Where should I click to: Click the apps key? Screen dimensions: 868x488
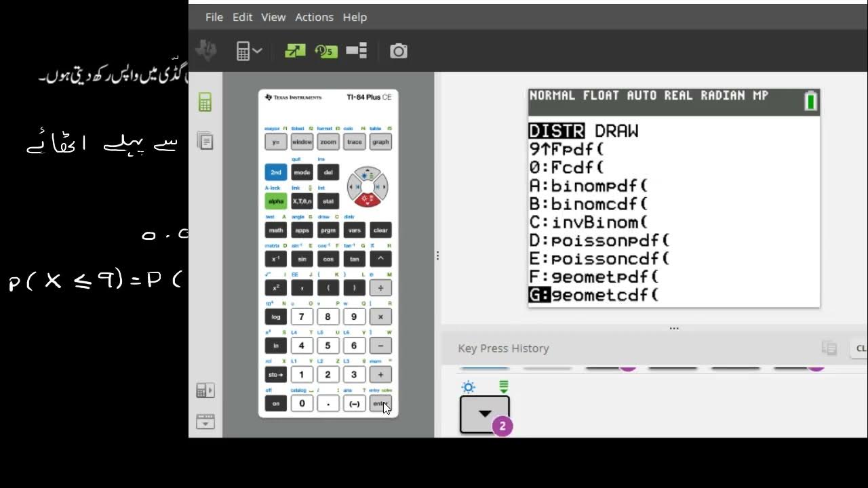tap(302, 230)
